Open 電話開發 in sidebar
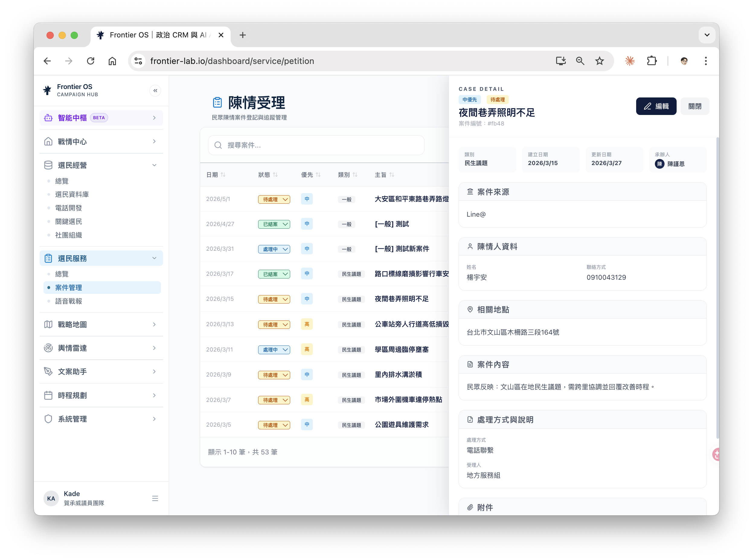This screenshot has height=560, width=753. (69, 208)
